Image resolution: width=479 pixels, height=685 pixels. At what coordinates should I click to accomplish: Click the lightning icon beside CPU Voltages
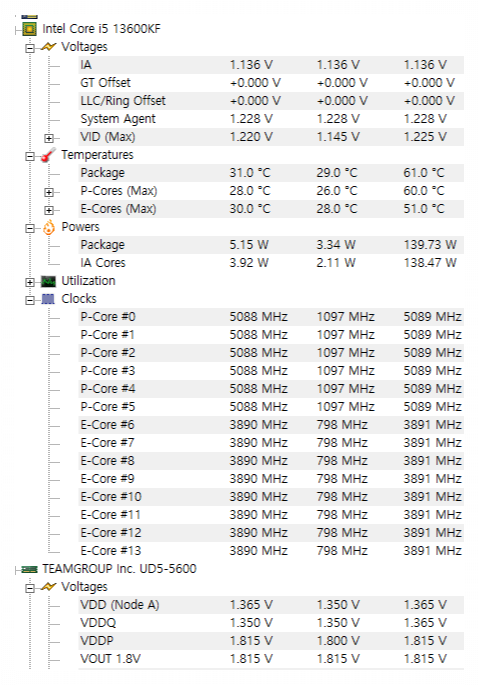point(49,47)
